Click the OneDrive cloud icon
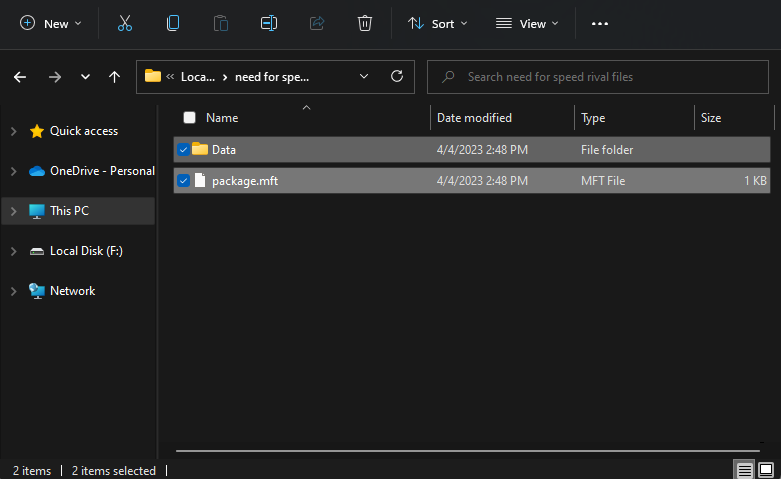The image size is (781, 479). click(37, 171)
